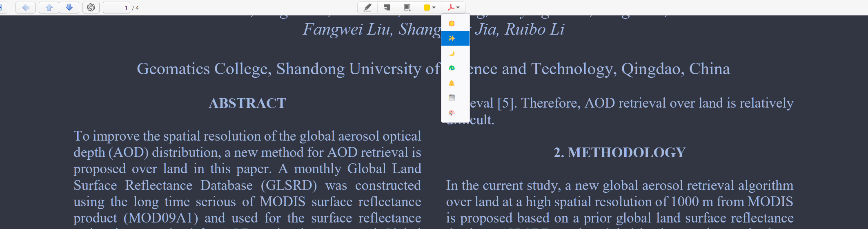
Task: Choose the bell theme option
Action: (455, 83)
